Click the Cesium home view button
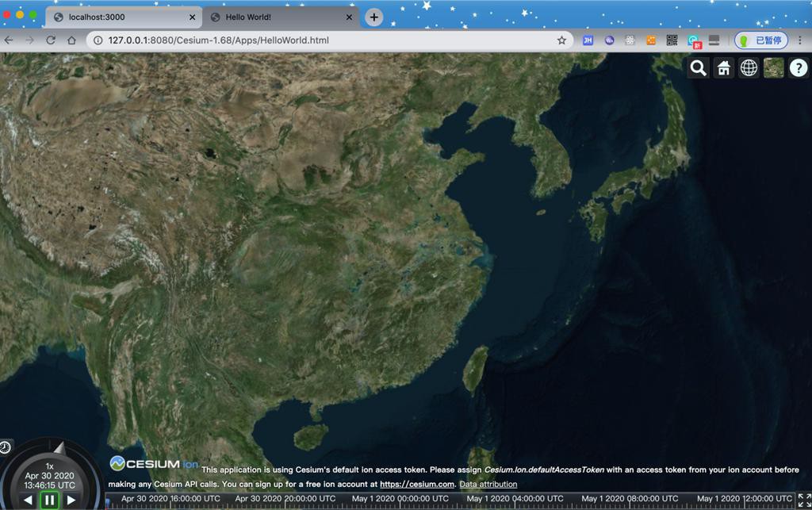812x510 pixels. (723, 68)
